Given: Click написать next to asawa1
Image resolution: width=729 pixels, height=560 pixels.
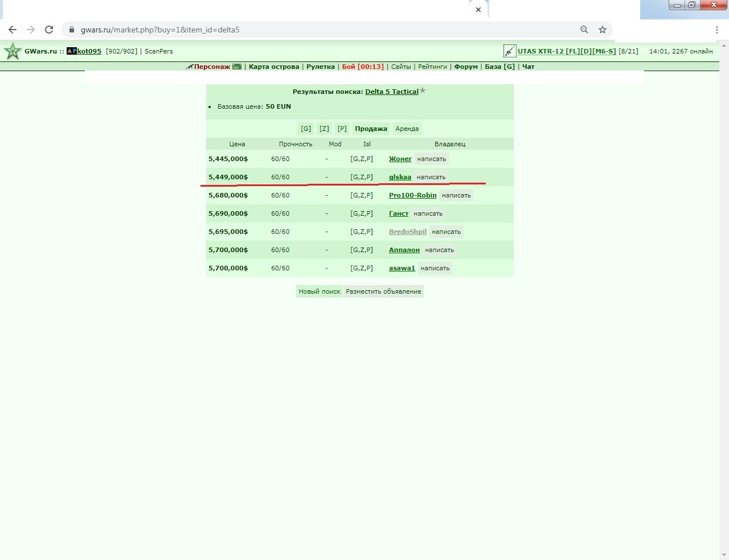Looking at the screenshot, I should click(x=435, y=268).
